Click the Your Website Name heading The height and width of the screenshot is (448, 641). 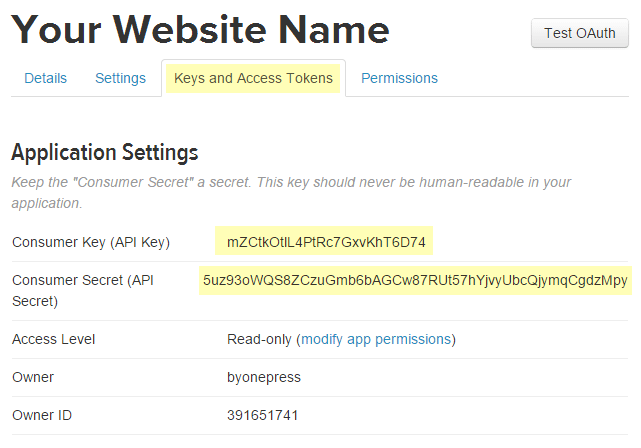[200, 30]
